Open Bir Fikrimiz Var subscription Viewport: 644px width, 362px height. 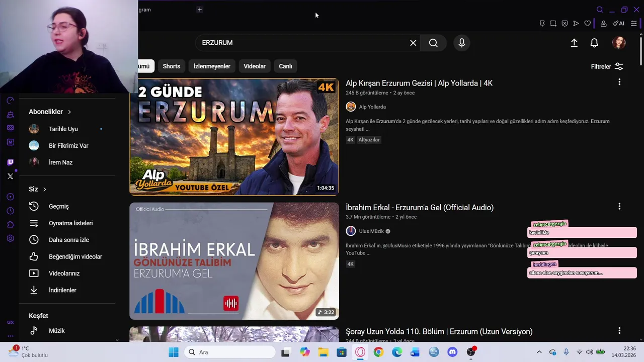point(67,146)
